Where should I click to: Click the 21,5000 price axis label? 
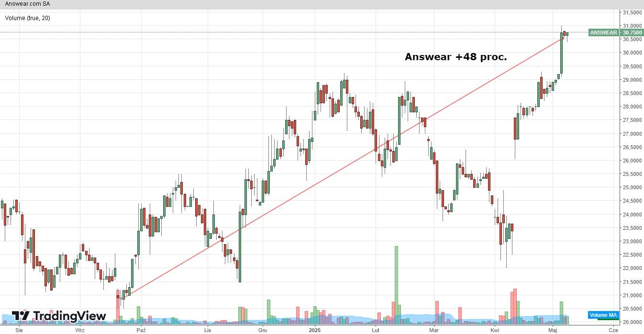click(x=633, y=282)
